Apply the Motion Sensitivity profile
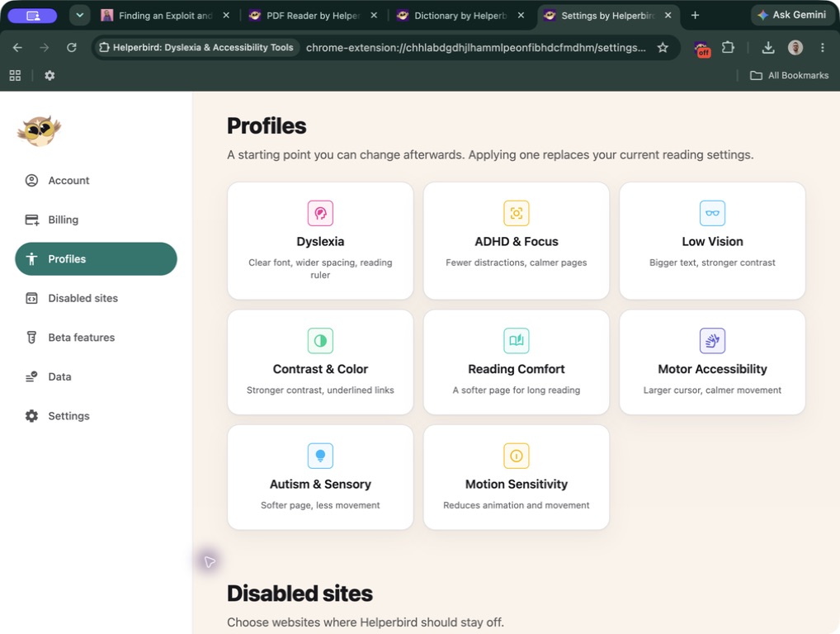Screen dimensions: 840x634 tap(517, 477)
